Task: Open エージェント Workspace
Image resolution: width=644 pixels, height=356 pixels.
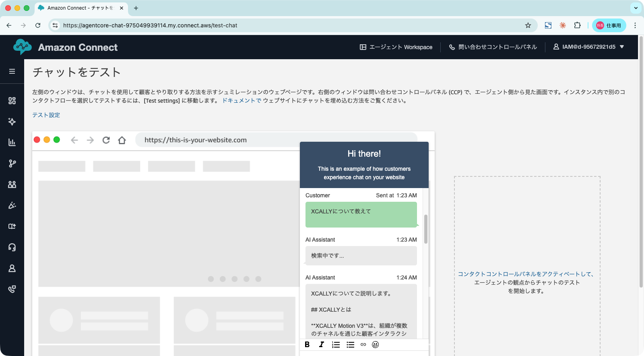Action: 396,47
